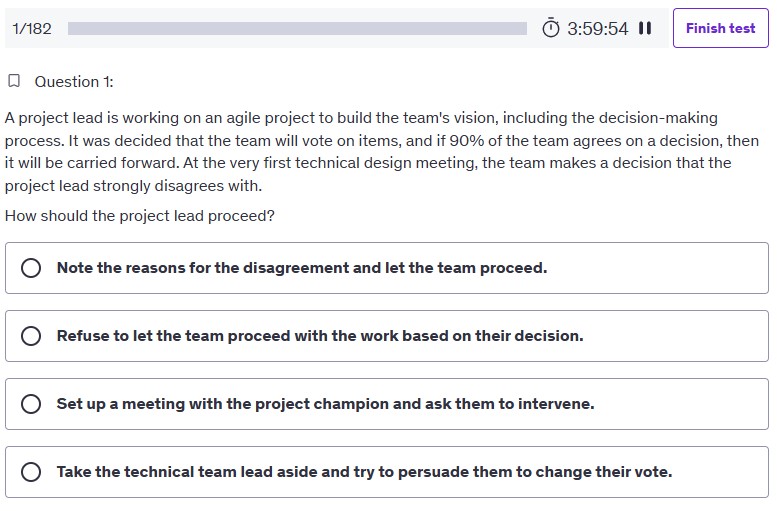The width and height of the screenshot is (777, 511).
Task: Click answer text 'Note the reasons for the disagreement'
Action: click(301, 268)
